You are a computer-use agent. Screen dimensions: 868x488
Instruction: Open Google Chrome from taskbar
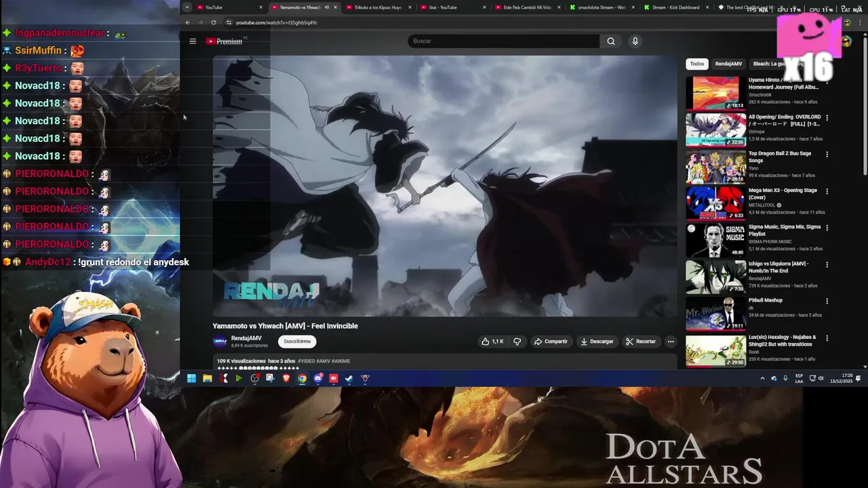click(302, 378)
